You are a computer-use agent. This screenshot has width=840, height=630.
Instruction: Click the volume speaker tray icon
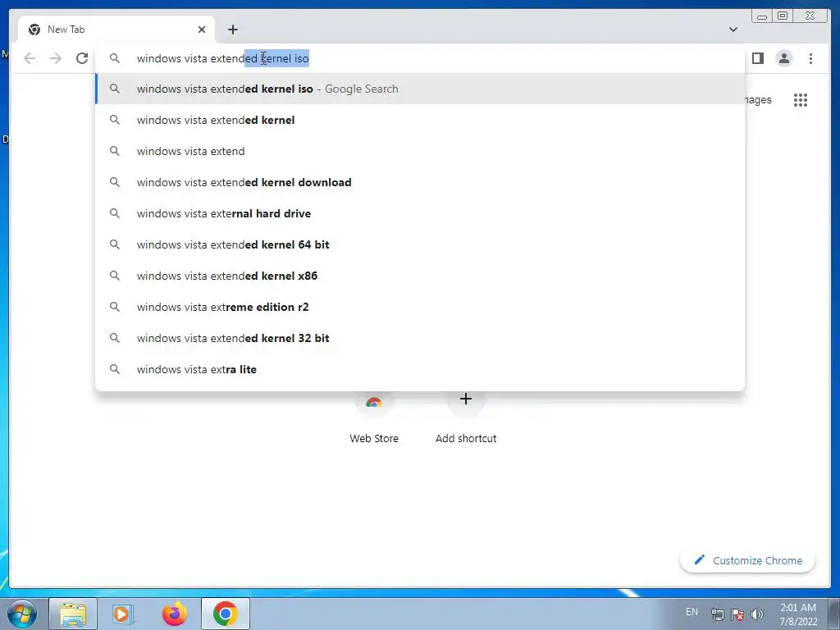(757, 614)
